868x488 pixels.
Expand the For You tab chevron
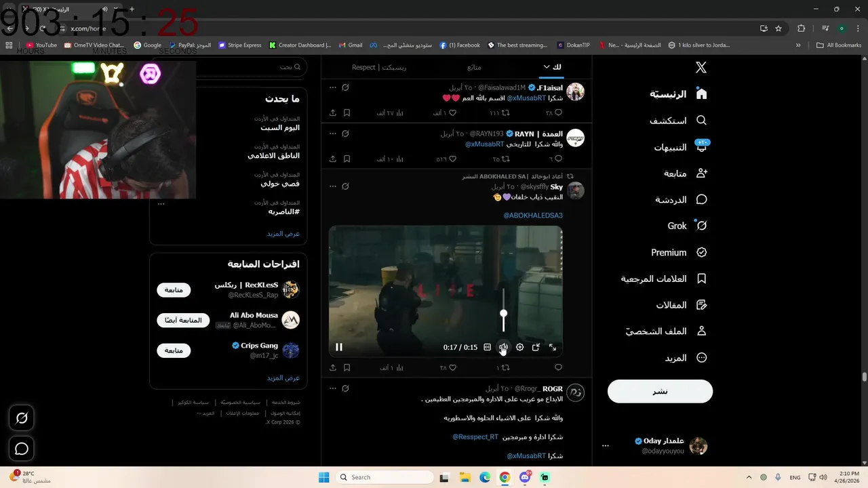coord(547,67)
